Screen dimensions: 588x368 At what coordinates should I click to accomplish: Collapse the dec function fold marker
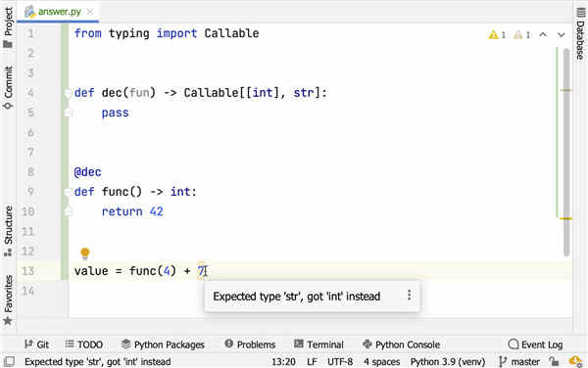coord(68,92)
